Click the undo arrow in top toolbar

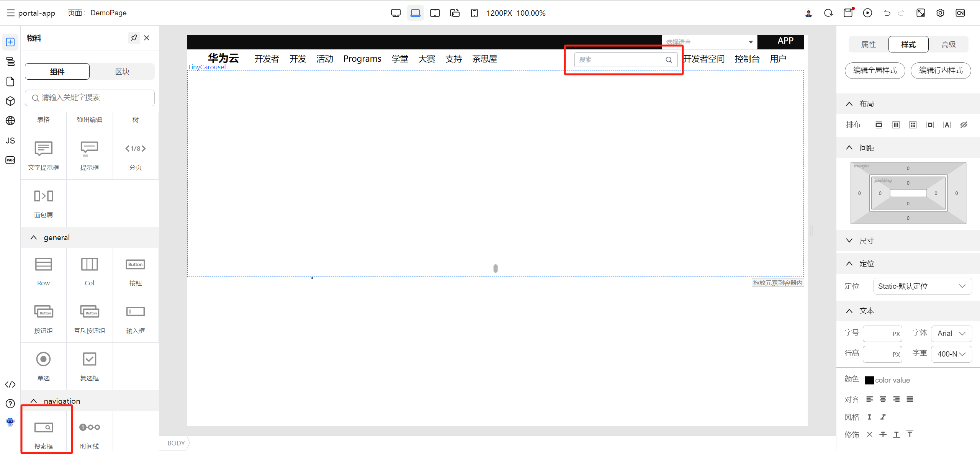(x=887, y=13)
